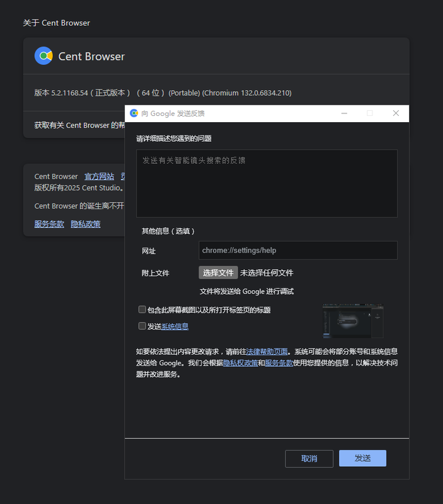Close the Google feedback dialog
Image resolution: width=443 pixels, height=504 pixels.
(x=396, y=113)
